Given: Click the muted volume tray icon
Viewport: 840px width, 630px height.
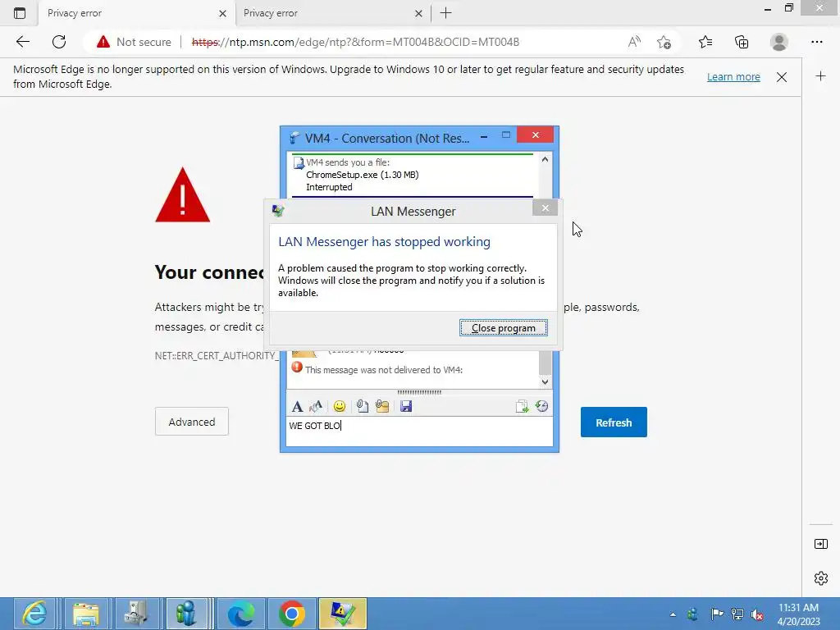Looking at the screenshot, I should click(x=757, y=614).
